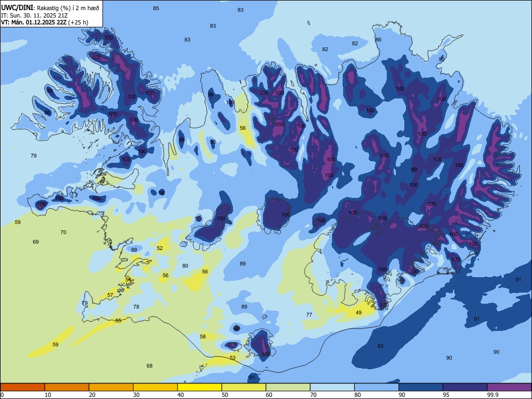Click the pale yellow 50–60 legend swatch
This screenshot has height=399, width=532.
244,387
